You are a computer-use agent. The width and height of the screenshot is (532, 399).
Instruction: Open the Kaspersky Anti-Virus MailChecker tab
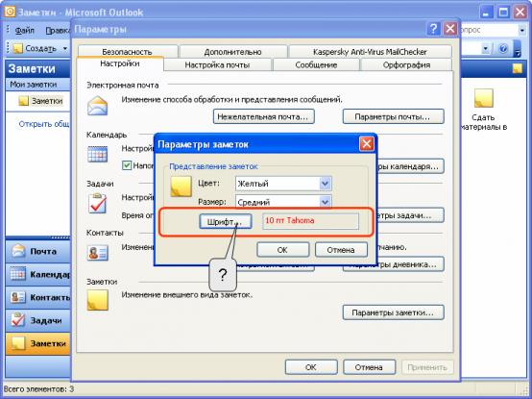tap(370, 52)
